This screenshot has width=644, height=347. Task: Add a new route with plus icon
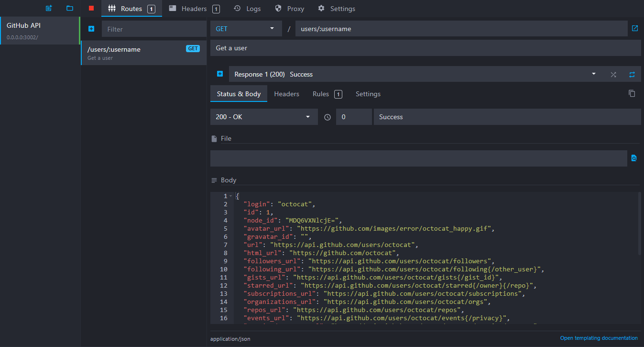tap(91, 29)
